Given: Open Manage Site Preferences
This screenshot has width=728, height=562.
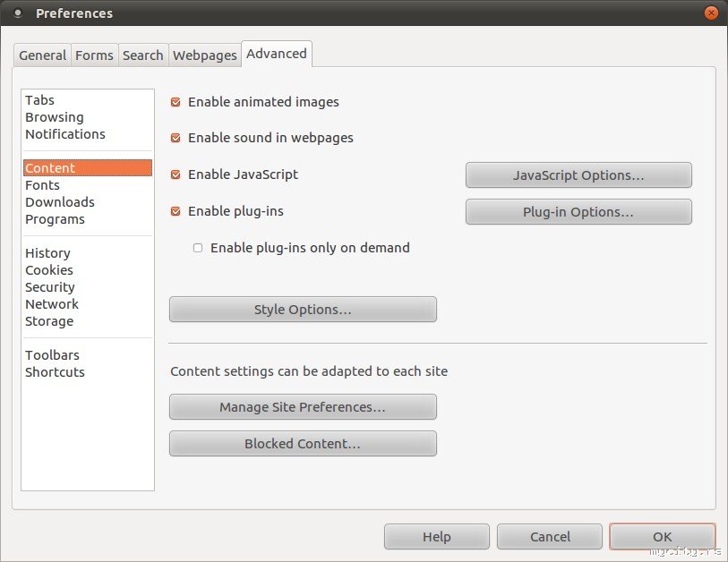Looking at the screenshot, I should point(303,407).
